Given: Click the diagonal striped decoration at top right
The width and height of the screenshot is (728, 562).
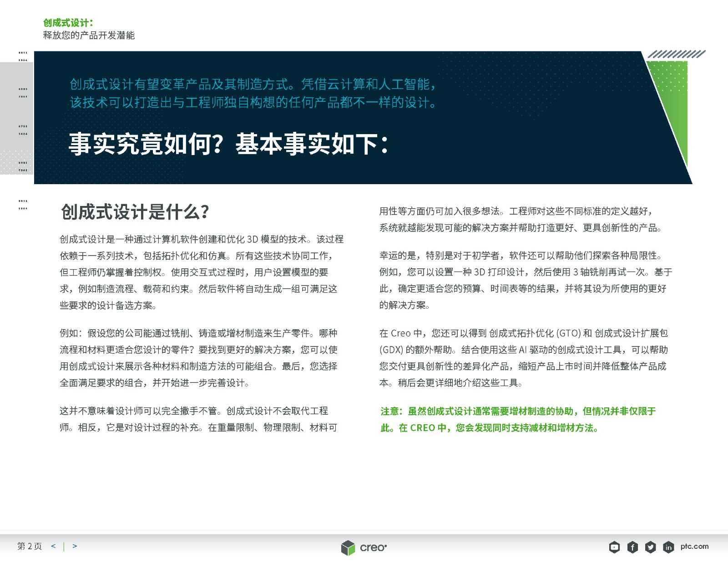Looking at the screenshot, I should point(676,55).
